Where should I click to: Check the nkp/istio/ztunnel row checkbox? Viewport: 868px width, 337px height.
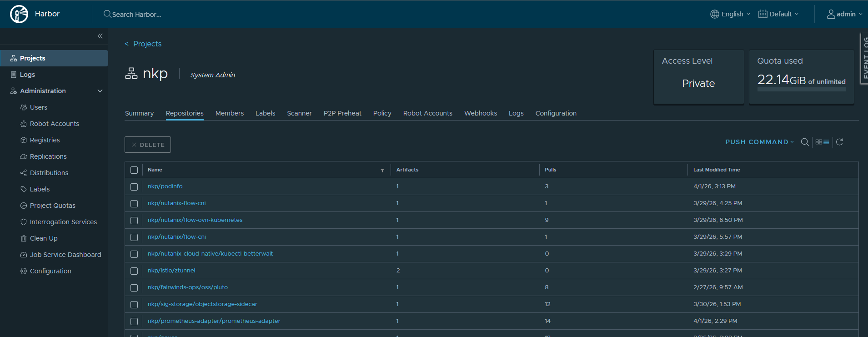pyautogui.click(x=134, y=271)
